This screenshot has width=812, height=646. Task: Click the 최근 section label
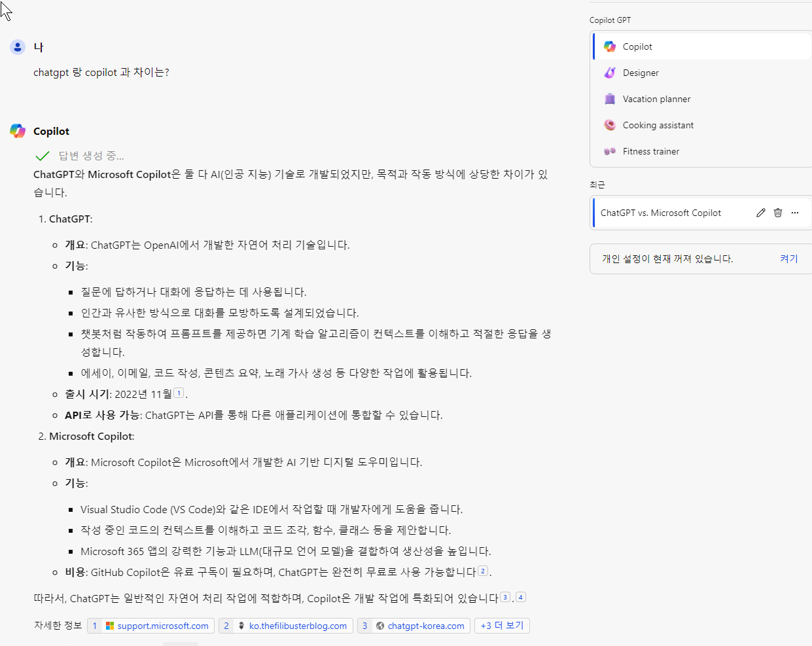pos(597,185)
